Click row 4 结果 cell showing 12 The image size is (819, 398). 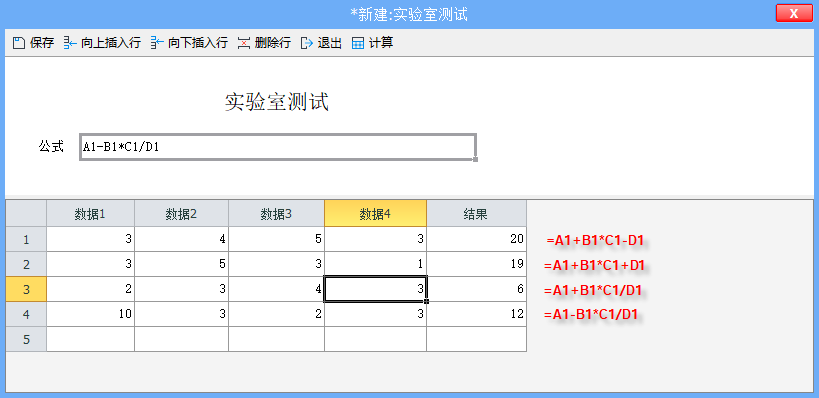[476, 314]
